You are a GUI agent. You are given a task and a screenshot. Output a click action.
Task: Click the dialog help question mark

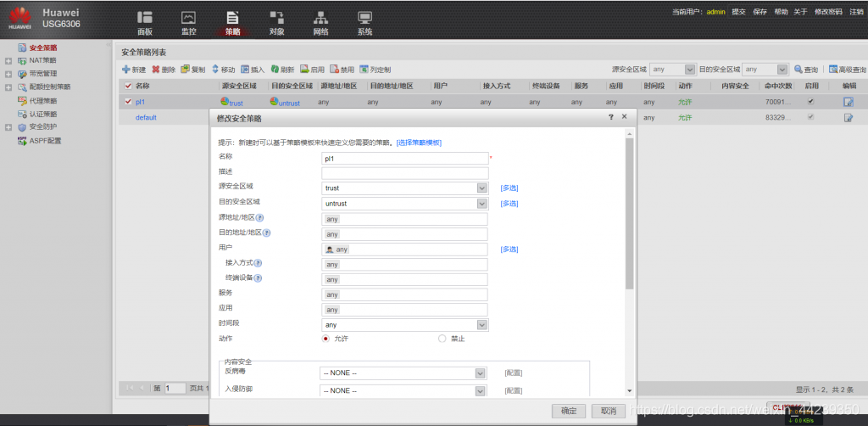pos(611,117)
